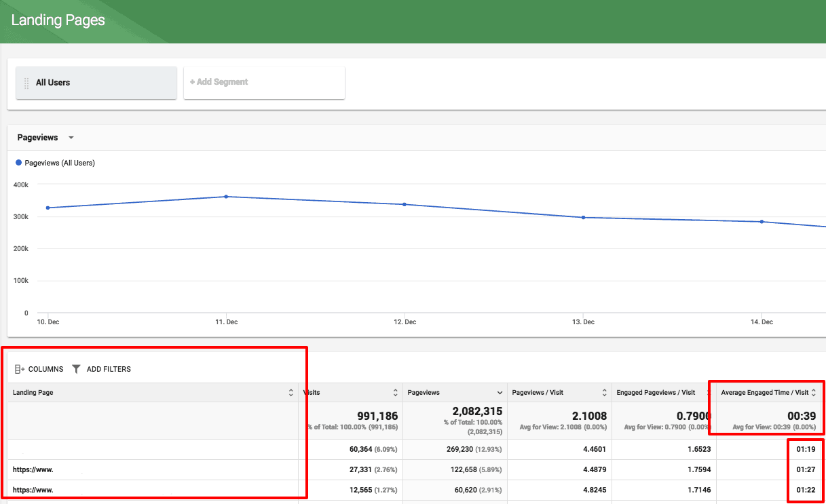Toggle Pageviews (All Users) legend dot
This screenshot has height=504, width=826.
tap(18, 163)
